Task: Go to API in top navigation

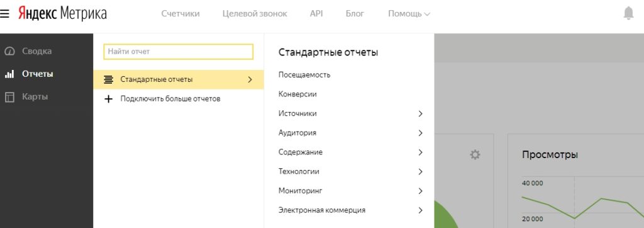Action: point(316,14)
